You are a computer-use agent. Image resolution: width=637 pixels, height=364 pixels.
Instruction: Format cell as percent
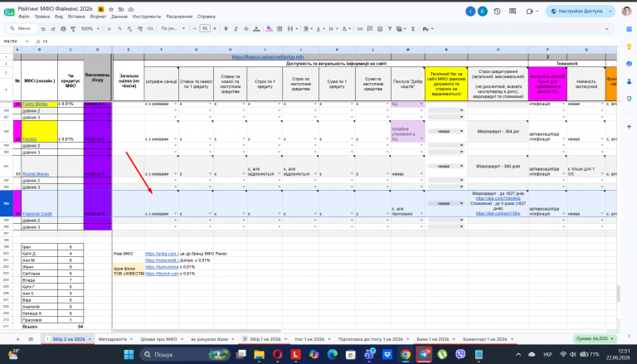tap(119, 29)
